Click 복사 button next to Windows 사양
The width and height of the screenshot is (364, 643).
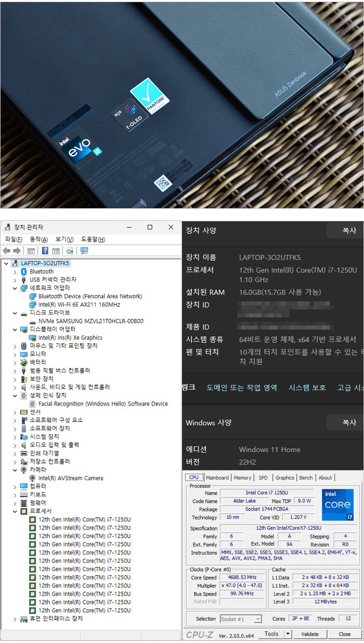pos(346,423)
